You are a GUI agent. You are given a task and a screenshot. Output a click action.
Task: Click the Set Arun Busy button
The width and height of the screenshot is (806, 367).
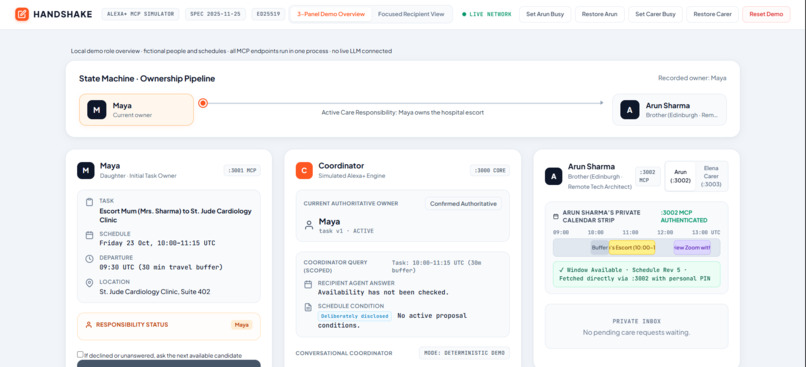coord(545,14)
